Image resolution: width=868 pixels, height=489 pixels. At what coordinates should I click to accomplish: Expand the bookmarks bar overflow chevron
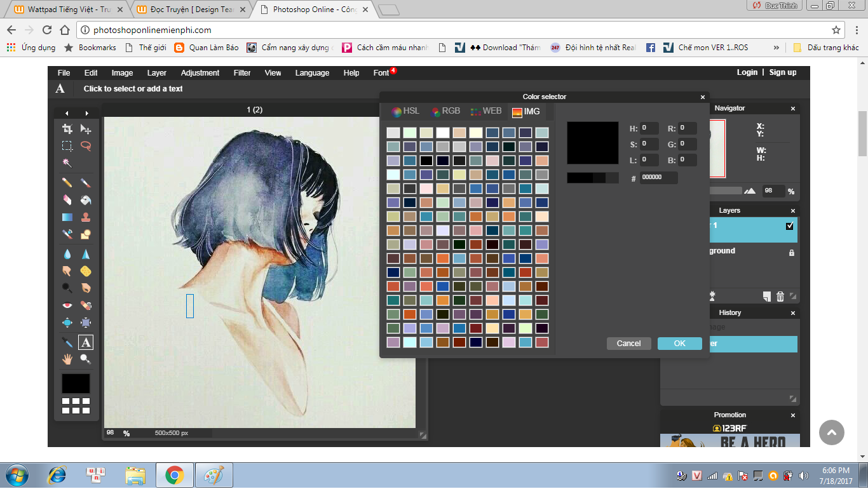(776, 48)
